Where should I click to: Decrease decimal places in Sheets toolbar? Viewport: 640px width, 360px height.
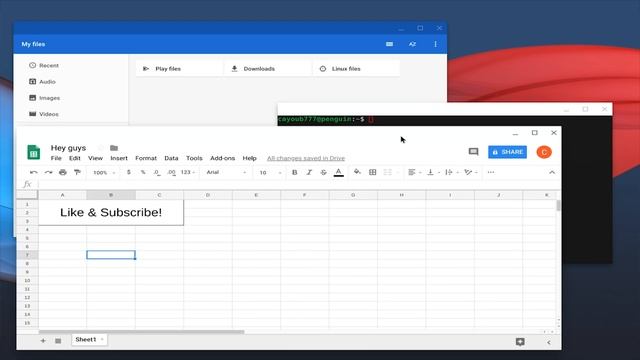coord(157,172)
